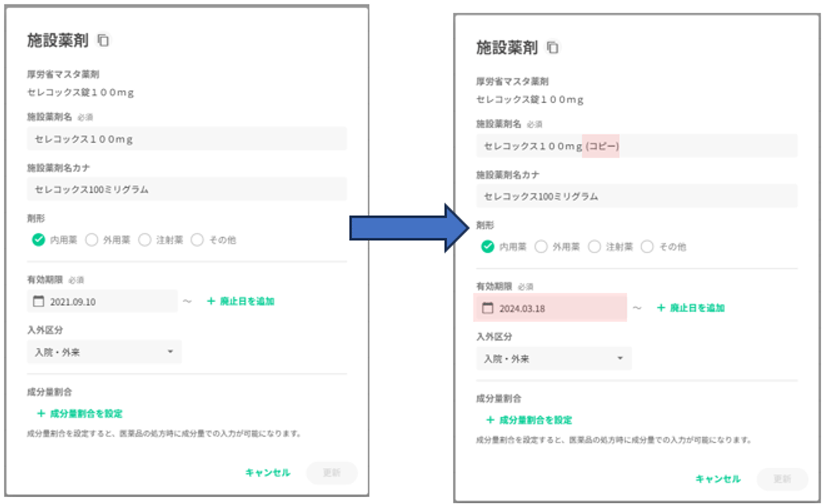Click calendar icon next to 2024.03.18
Image resolution: width=823 pixels, height=504 pixels.
487,308
